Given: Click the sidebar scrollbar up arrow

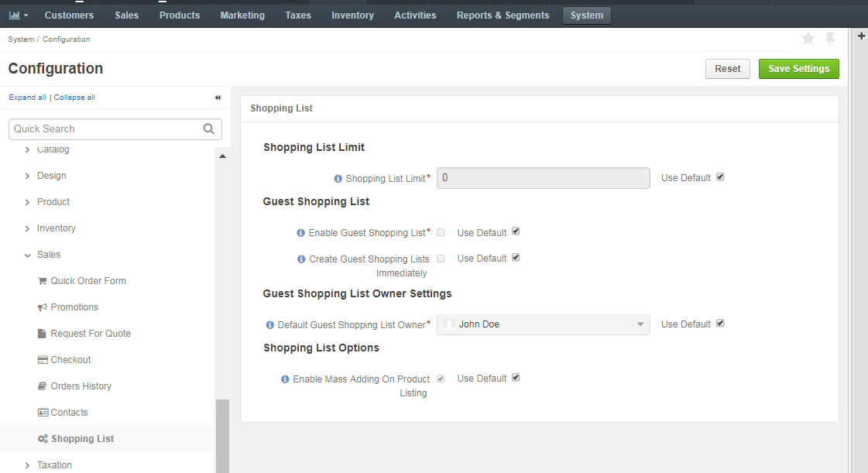Looking at the screenshot, I should pyautogui.click(x=222, y=156).
